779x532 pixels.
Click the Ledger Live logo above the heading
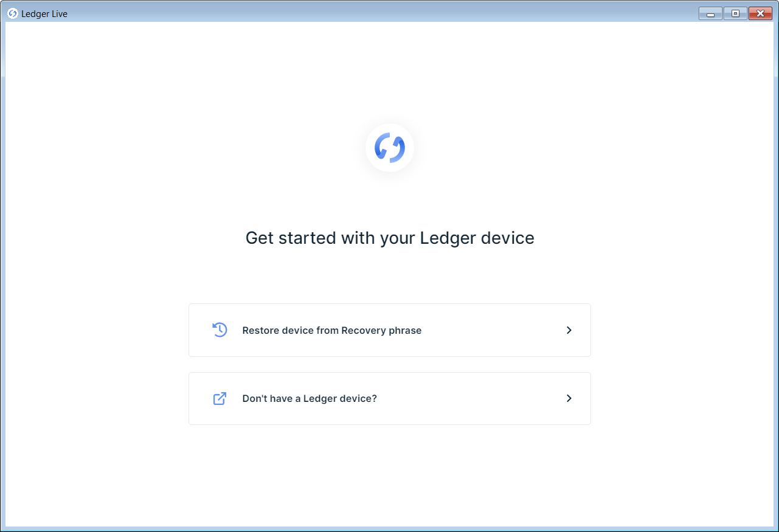[390, 148]
